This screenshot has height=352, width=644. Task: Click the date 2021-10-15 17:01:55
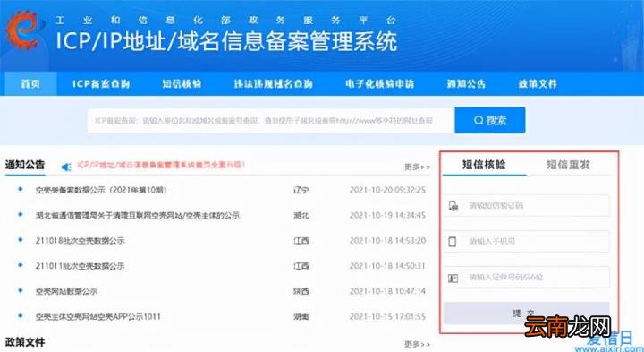(x=387, y=317)
